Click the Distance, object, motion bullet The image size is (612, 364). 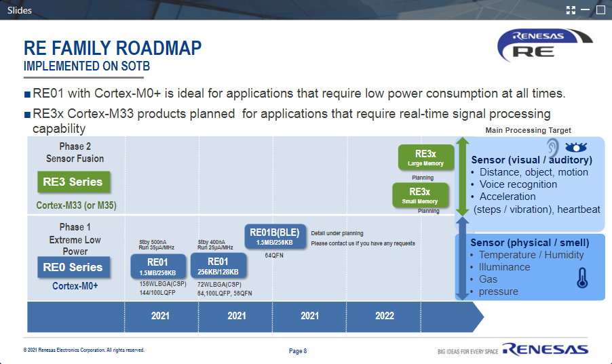533,172
